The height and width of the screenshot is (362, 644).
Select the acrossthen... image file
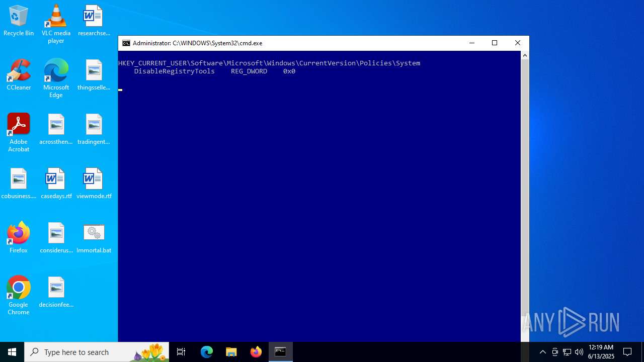tap(56, 130)
